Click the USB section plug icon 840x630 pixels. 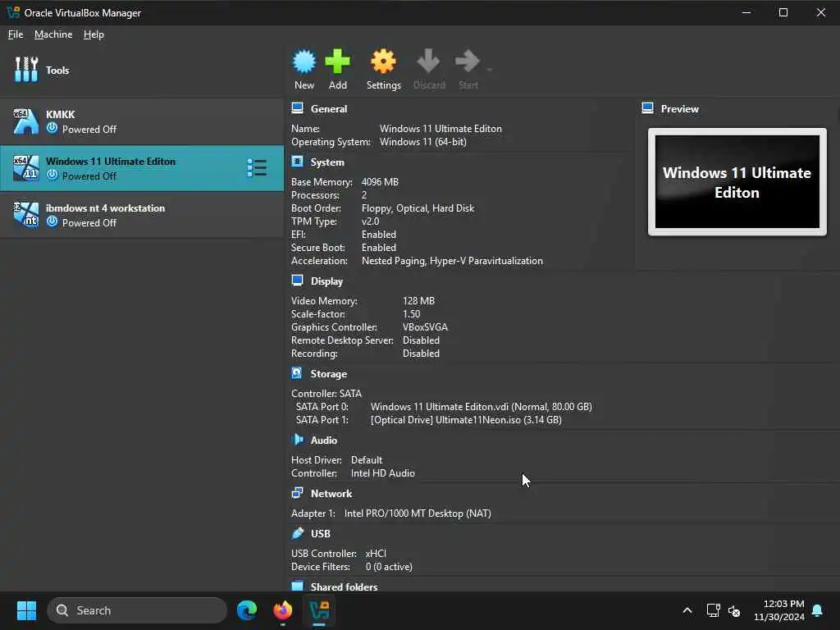(297, 533)
